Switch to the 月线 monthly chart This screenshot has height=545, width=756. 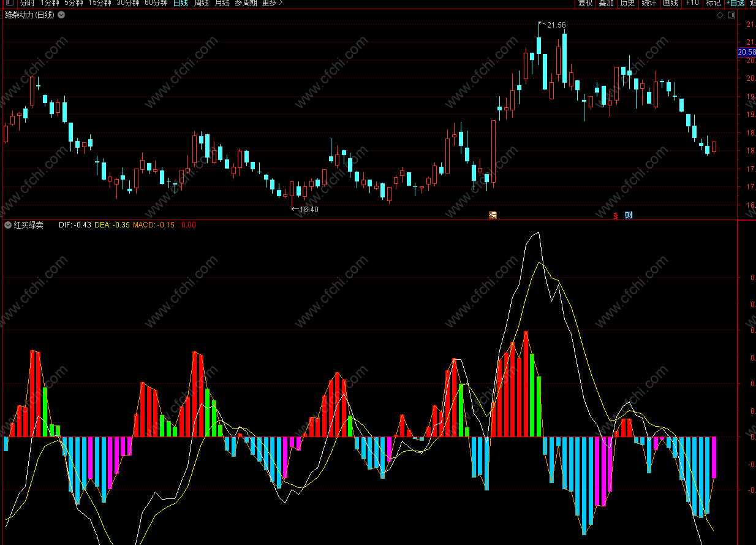[x=222, y=3]
